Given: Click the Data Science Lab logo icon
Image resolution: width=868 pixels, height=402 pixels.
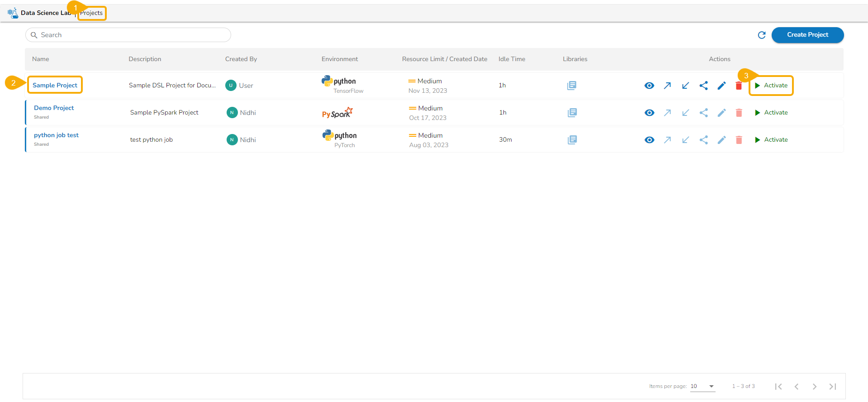Looking at the screenshot, I should [13, 13].
